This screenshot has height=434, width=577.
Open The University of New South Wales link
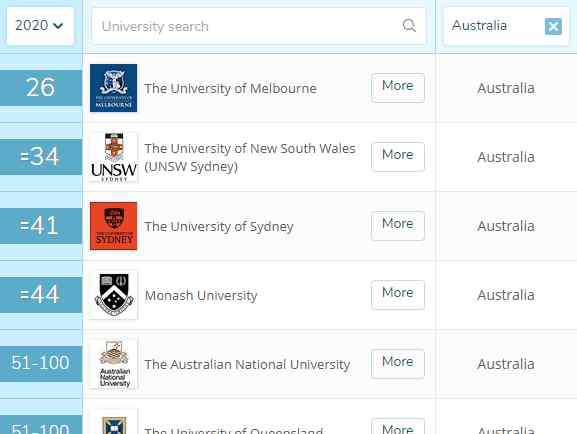250,158
